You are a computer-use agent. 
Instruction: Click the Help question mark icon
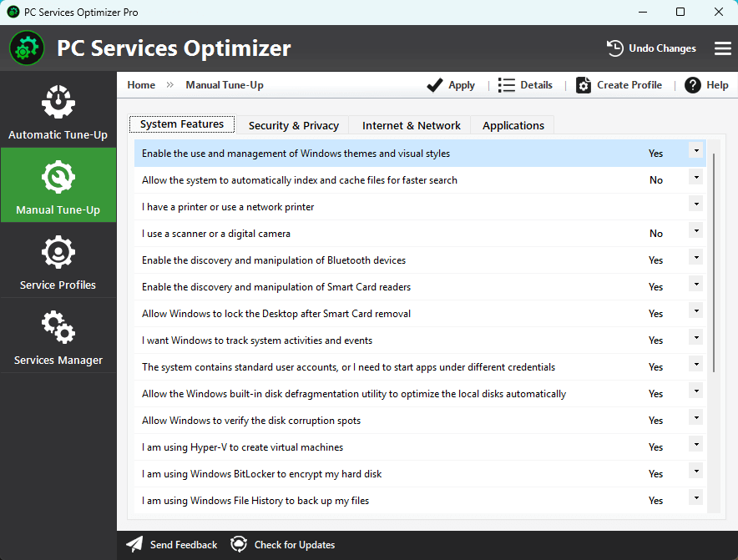(692, 85)
